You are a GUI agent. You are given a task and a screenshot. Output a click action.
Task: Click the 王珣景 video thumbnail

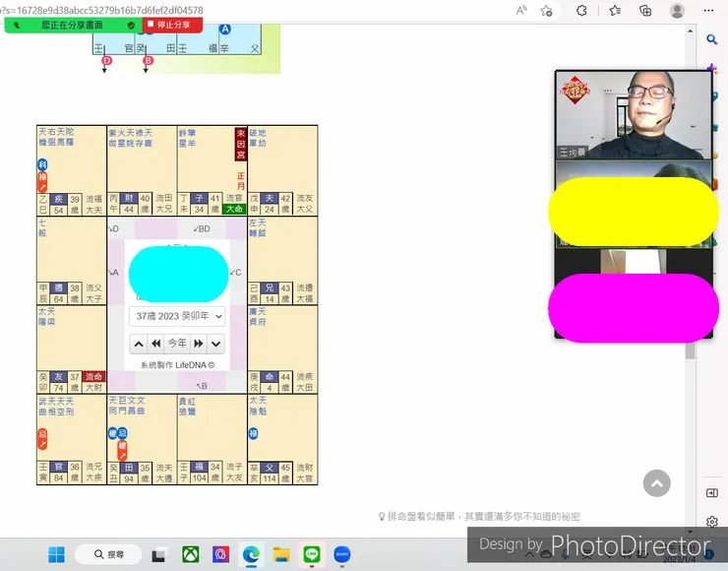point(634,115)
